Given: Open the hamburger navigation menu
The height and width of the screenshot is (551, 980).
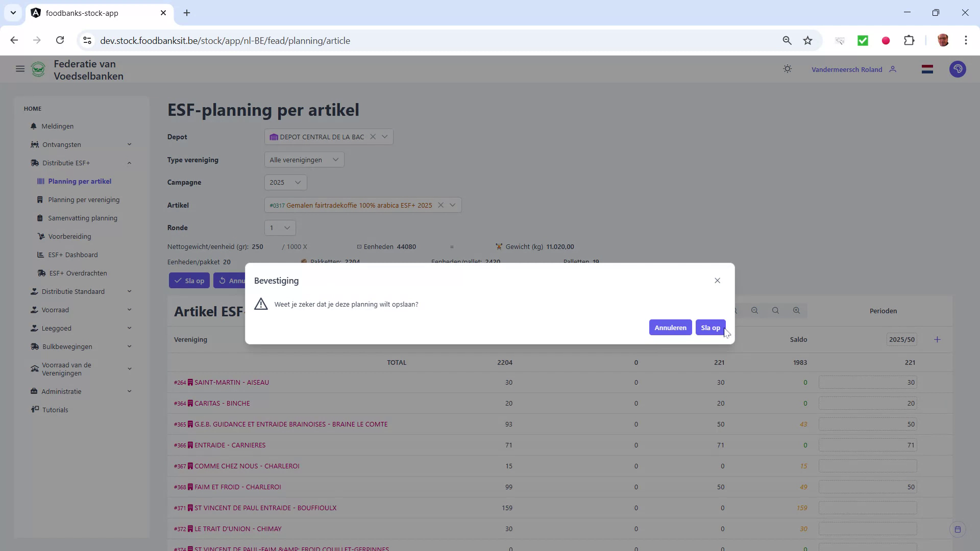Looking at the screenshot, I should [20, 69].
